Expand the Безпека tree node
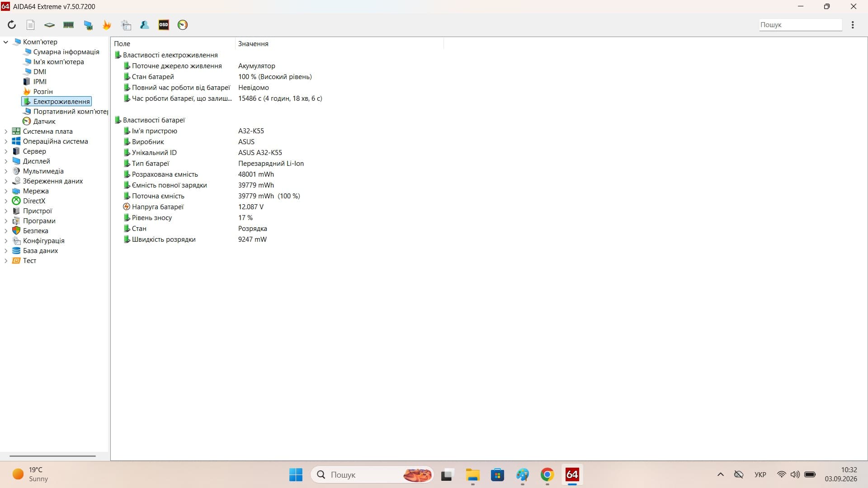 (x=6, y=231)
